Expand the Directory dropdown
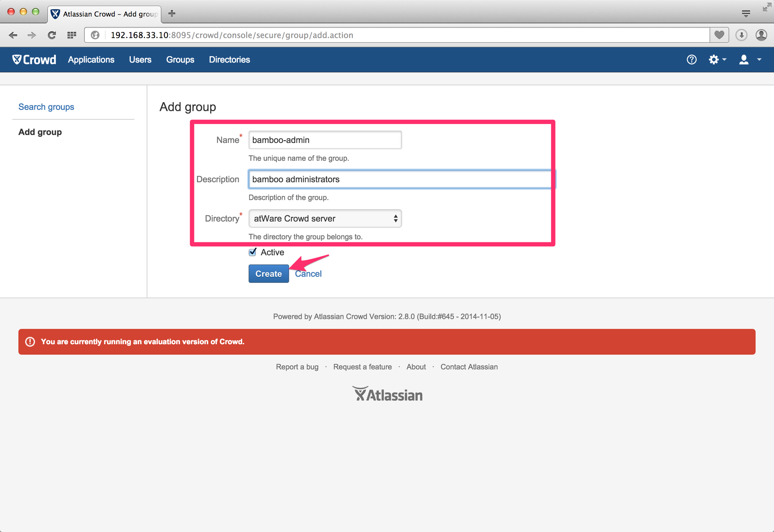The height and width of the screenshot is (532, 774). [x=325, y=219]
